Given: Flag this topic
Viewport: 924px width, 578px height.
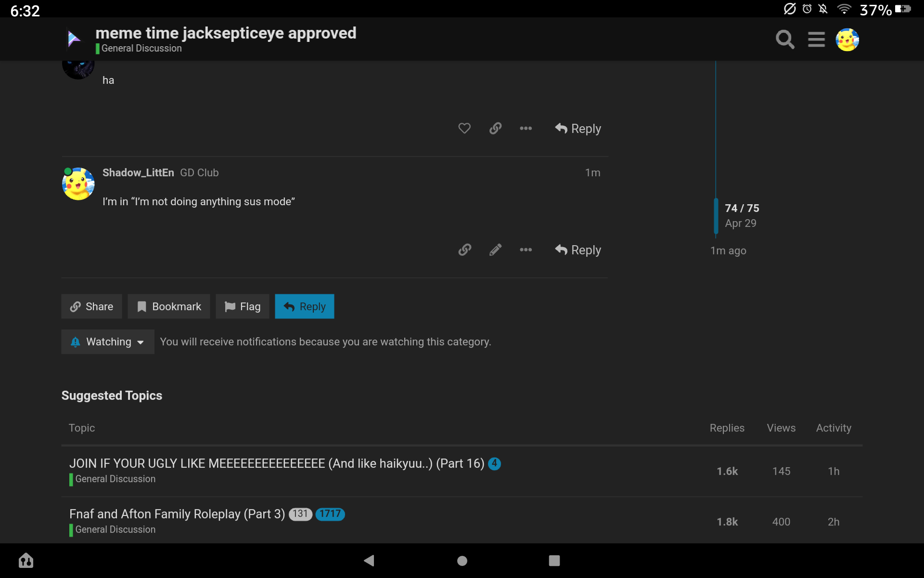Looking at the screenshot, I should (x=242, y=306).
